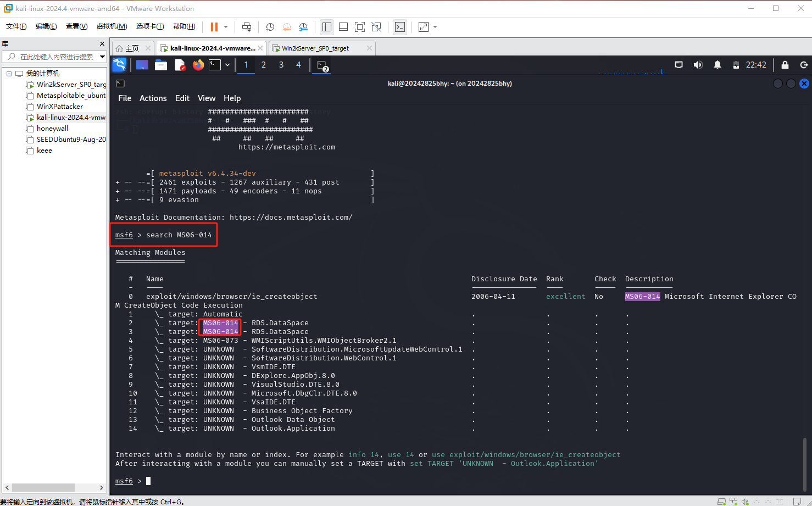Open the terminal Help menu
The image size is (812, 506).
[x=232, y=98]
